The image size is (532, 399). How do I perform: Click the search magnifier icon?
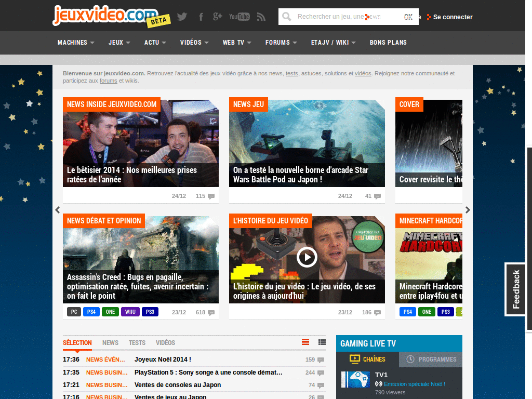click(x=287, y=17)
